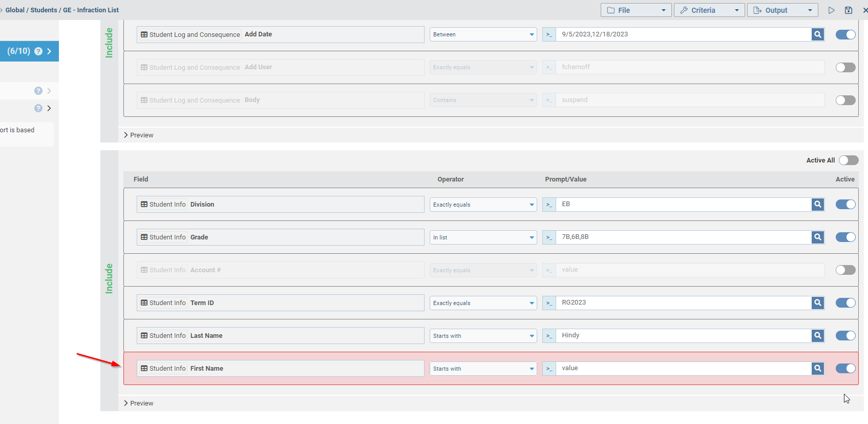Expand the (6/10) step chevron

49,51
